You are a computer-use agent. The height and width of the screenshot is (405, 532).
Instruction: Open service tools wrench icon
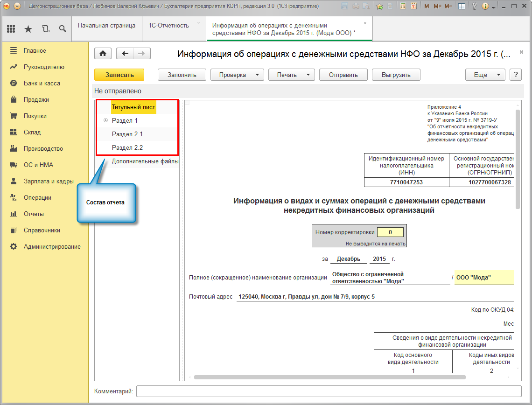click(475, 7)
